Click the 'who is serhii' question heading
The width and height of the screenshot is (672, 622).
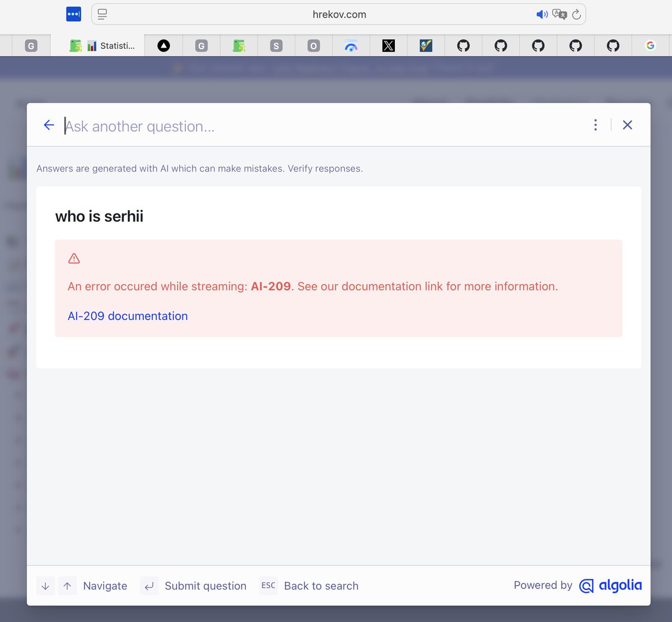99,216
